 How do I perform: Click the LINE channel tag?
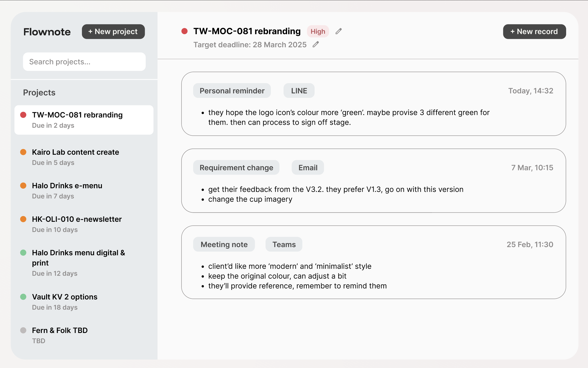coord(299,91)
